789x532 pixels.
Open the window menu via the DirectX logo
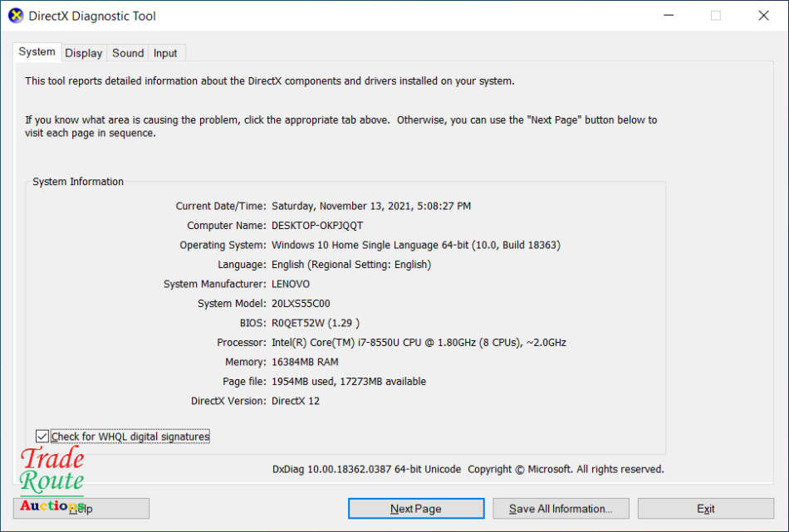tap(14, 15)
